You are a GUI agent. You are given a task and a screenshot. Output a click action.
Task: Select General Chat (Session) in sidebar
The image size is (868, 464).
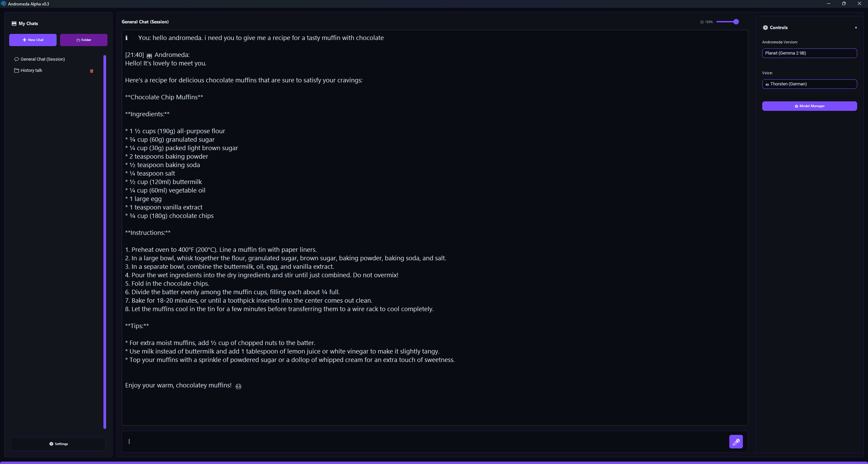click(42, 59)
